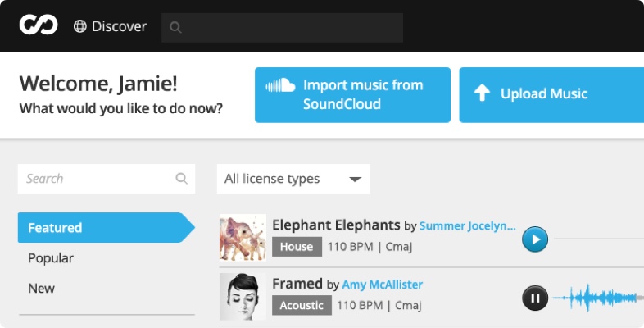
Task: Open artist link Summer Jocelyn
Action: pyautogui.click(x=467, y=225)
